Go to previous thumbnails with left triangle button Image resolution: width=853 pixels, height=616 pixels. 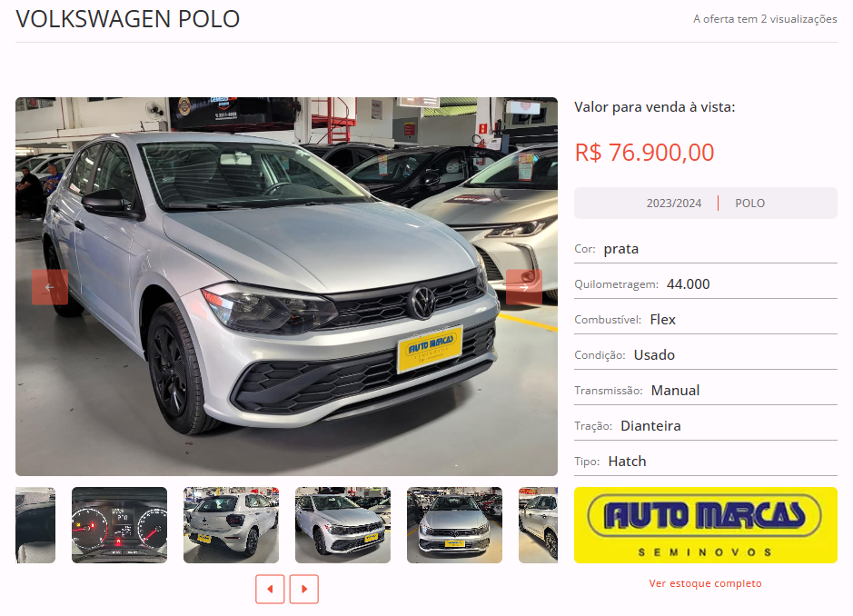point(270,589)
